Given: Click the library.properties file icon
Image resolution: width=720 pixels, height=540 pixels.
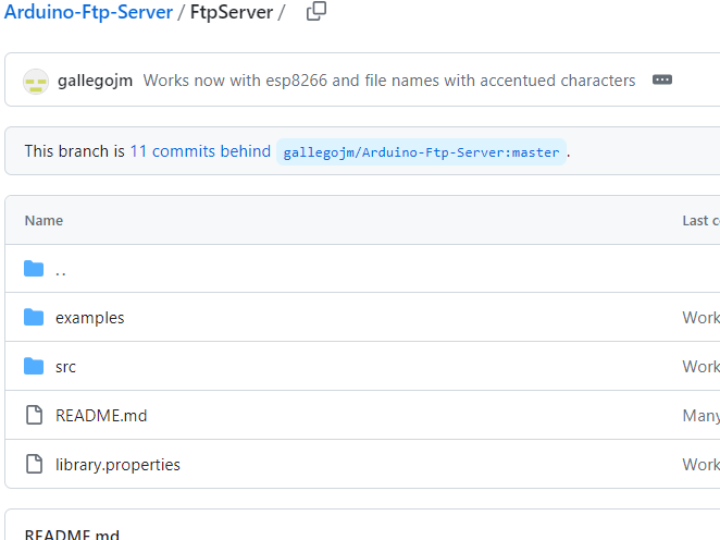Looking at the screenshot, I should pos(34,464).
